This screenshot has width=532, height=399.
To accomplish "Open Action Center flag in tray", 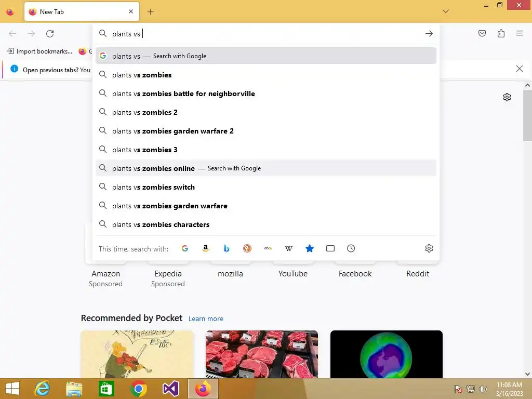I will click(458, 389).
